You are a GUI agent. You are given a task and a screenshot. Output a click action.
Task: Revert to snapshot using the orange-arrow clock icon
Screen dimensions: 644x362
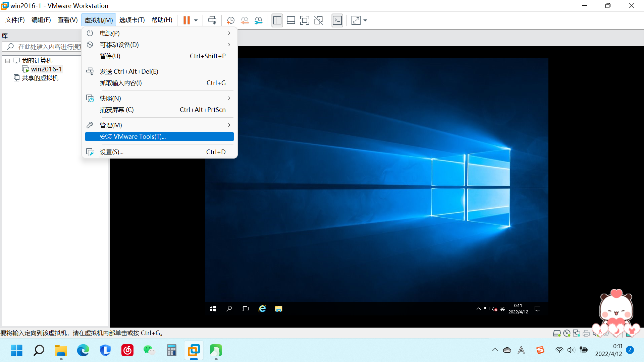(x=245, y=20)
